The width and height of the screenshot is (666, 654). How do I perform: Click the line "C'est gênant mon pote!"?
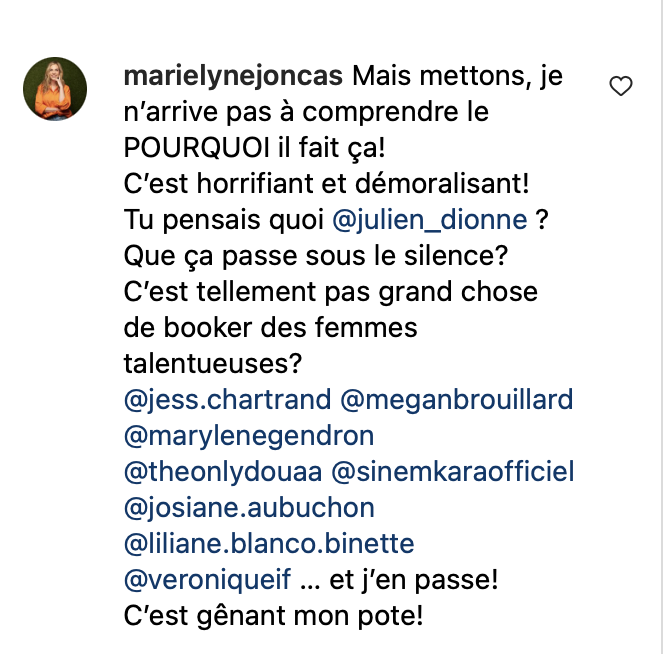[x=274, y=616]
